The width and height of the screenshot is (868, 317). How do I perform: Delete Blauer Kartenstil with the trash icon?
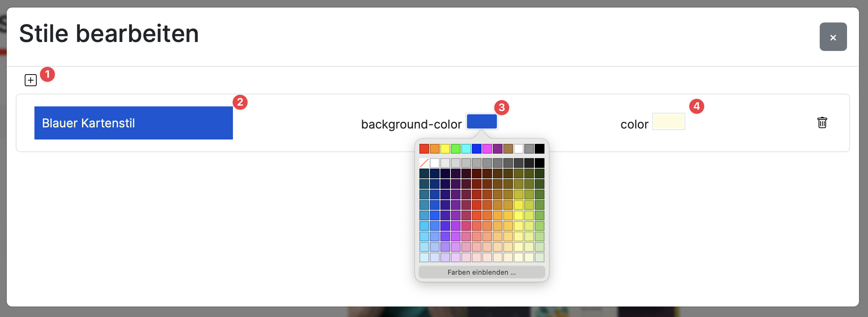822,123
